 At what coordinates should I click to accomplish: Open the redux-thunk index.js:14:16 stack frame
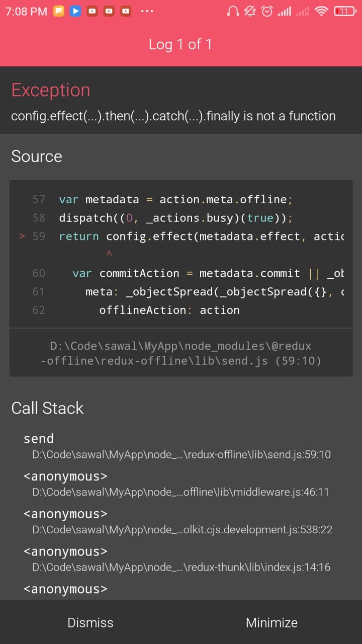coord(181,567)
